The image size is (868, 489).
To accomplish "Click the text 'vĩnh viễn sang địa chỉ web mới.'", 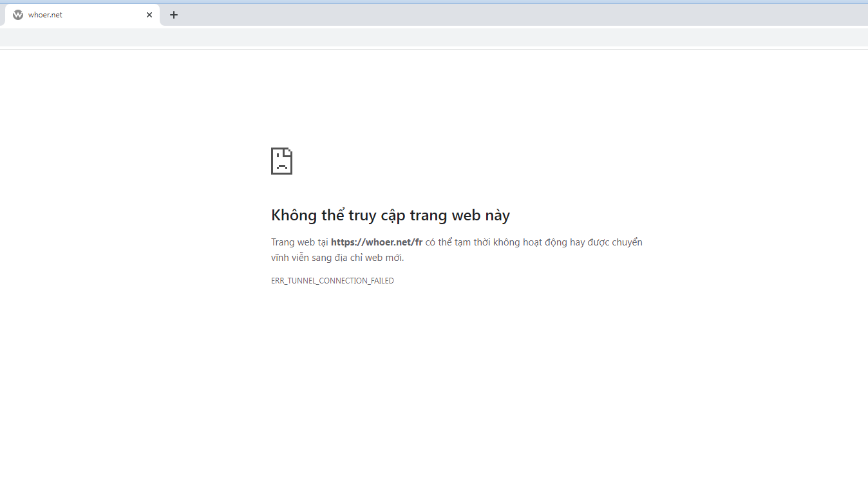I will click(x=337, y=258).
